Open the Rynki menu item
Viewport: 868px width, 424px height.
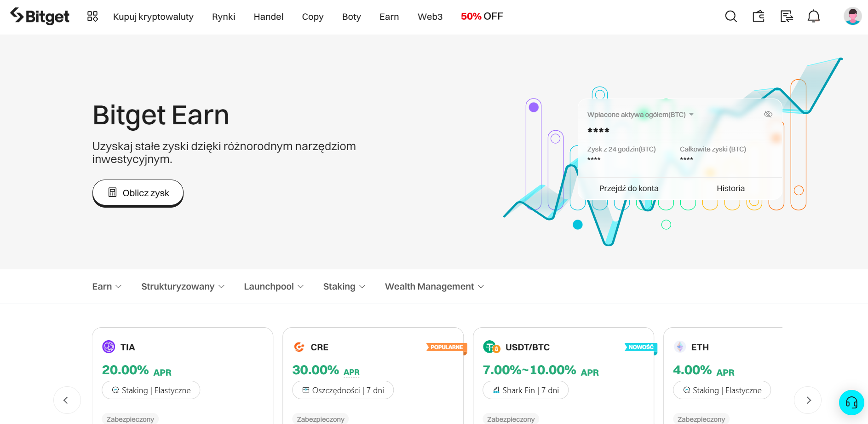tap(224, 17)
